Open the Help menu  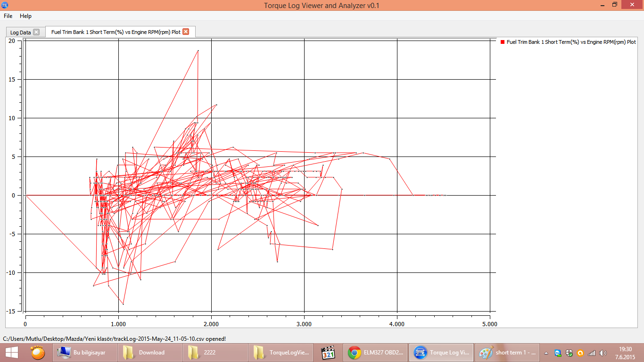click(x=25, y=16)
